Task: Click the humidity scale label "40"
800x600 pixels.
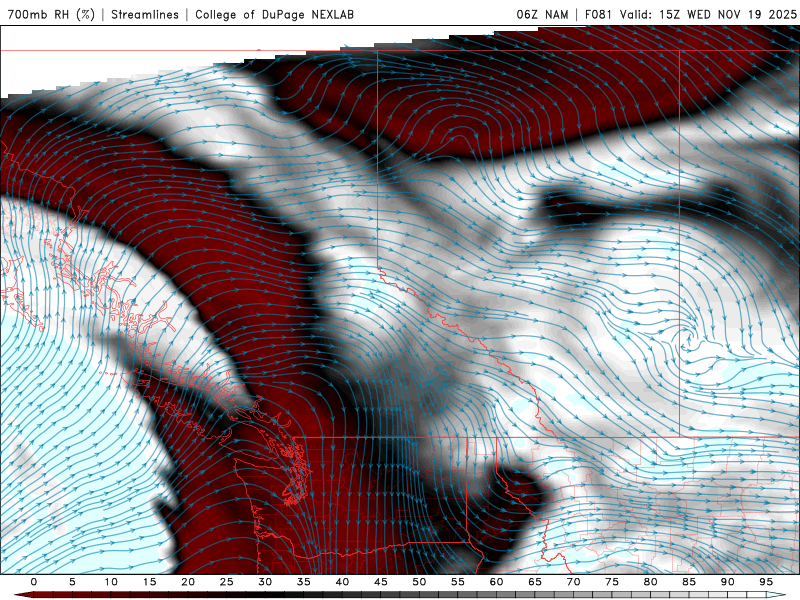Action: pos(342,582)
